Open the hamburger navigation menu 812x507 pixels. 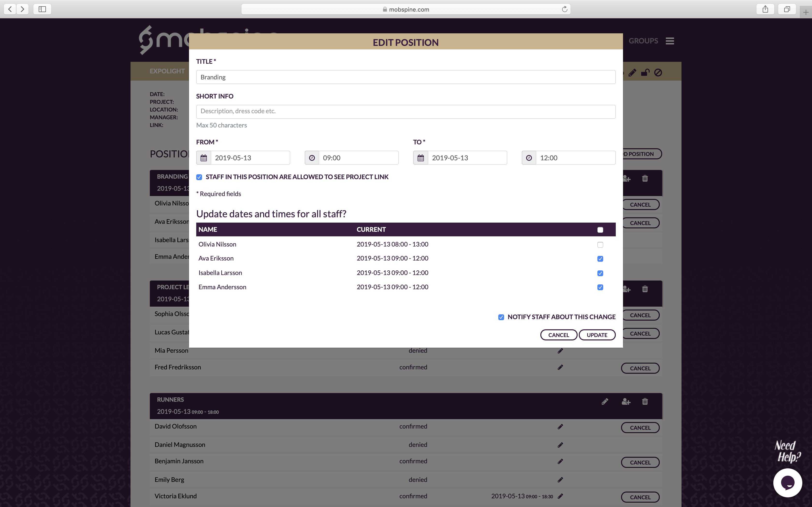[x=670, y=41]
